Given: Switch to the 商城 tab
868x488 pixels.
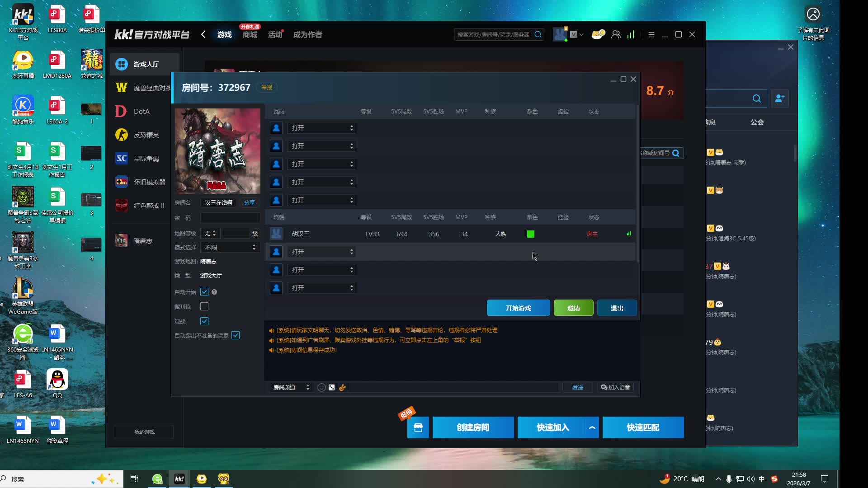Looking at the screenshot, I should coord(250,35).
